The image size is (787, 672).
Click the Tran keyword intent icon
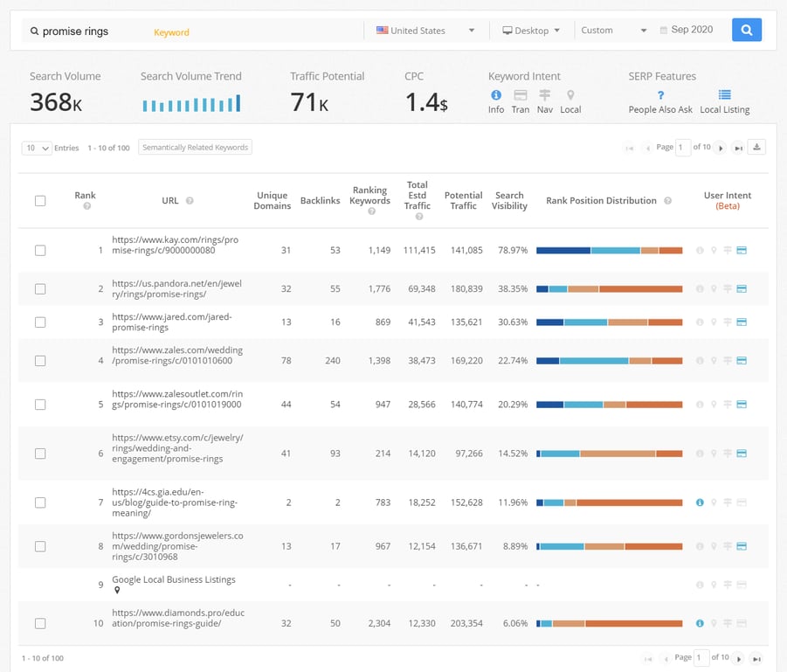[521, 95]
